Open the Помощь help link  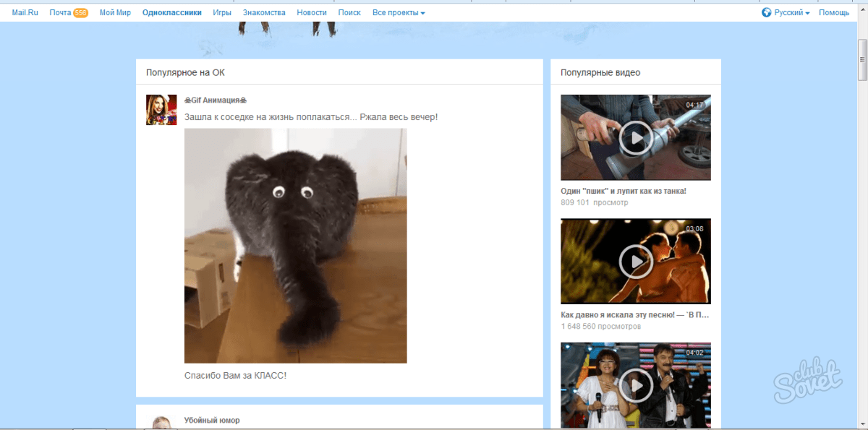coord(834,13)
